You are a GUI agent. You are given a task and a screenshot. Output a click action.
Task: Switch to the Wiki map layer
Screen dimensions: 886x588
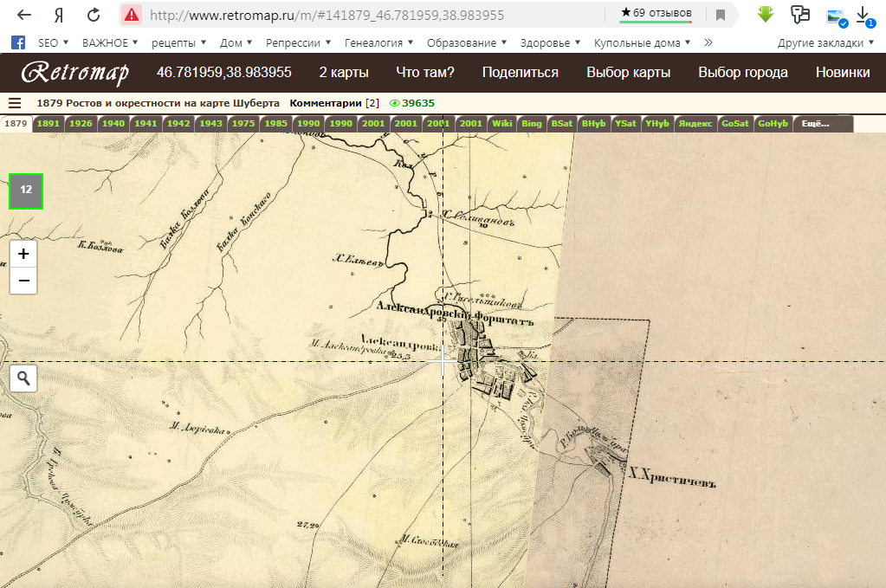coord(501,124)
